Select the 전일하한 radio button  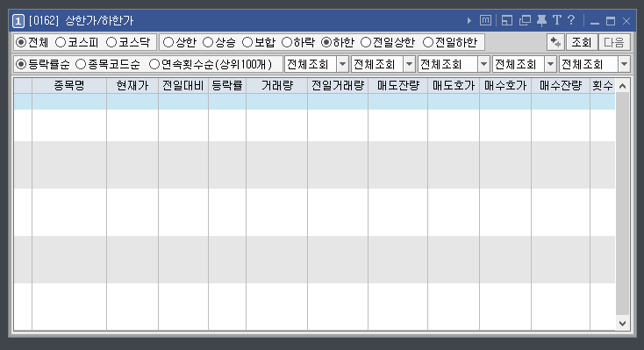[428, 42]
